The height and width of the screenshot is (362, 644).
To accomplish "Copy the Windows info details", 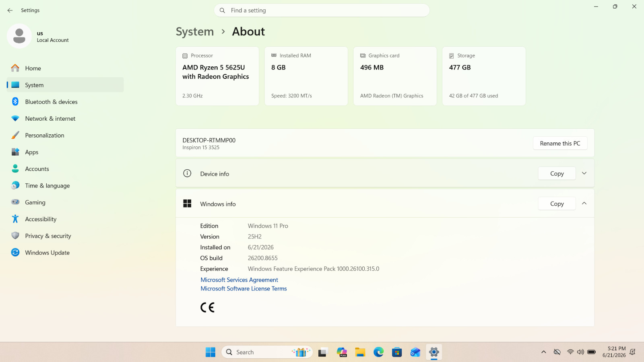I will 557,204.
